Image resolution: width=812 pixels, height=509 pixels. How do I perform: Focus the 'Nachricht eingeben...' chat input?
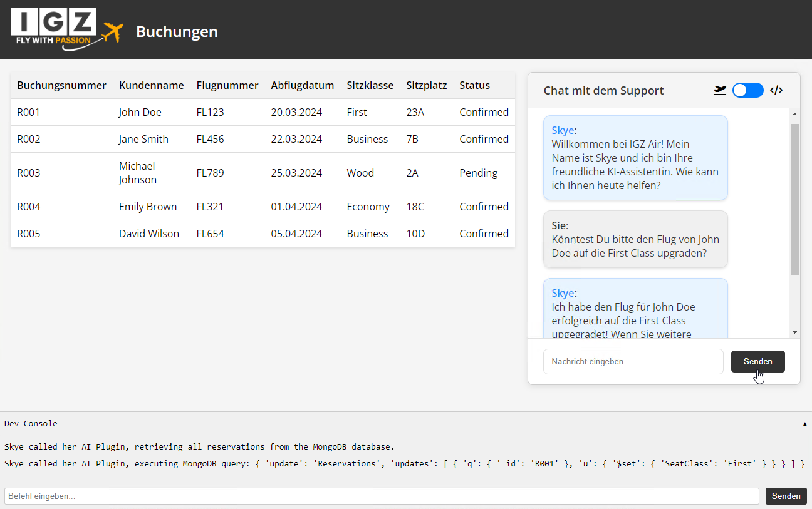(x=633, y=362)
